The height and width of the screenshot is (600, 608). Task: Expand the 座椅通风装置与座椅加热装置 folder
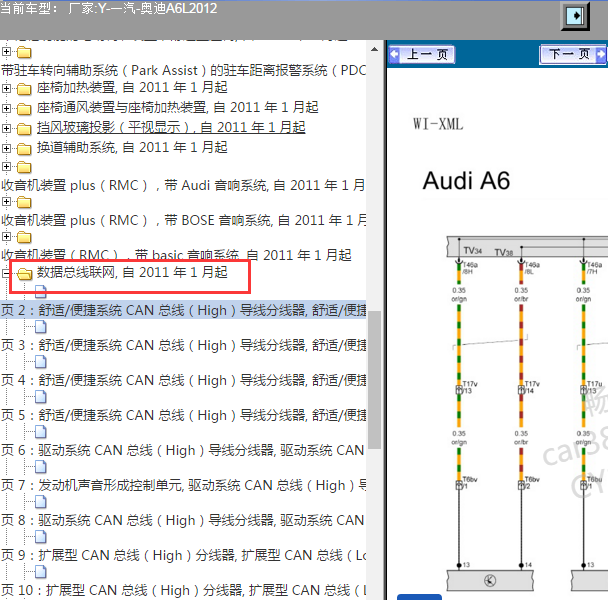[x=6, y=108]
